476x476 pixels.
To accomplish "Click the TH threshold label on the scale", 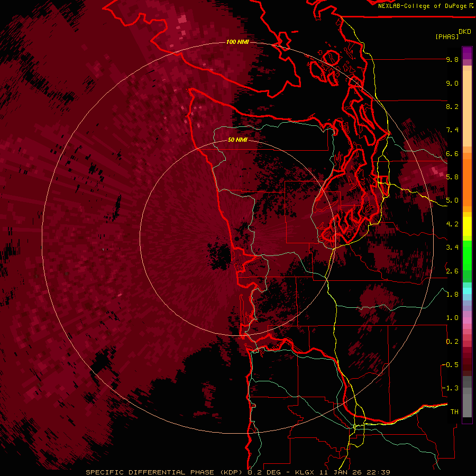I will pos(454,412).
